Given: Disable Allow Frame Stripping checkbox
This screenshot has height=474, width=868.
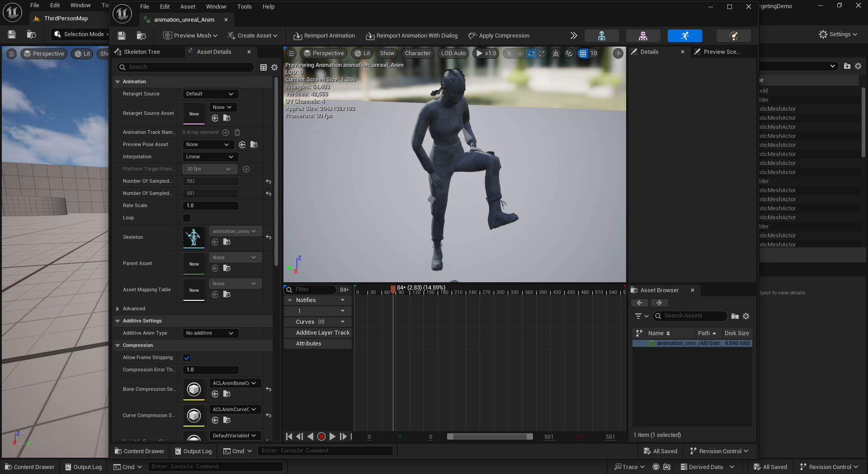Looking at the screenshot, I should pos(187,358).
